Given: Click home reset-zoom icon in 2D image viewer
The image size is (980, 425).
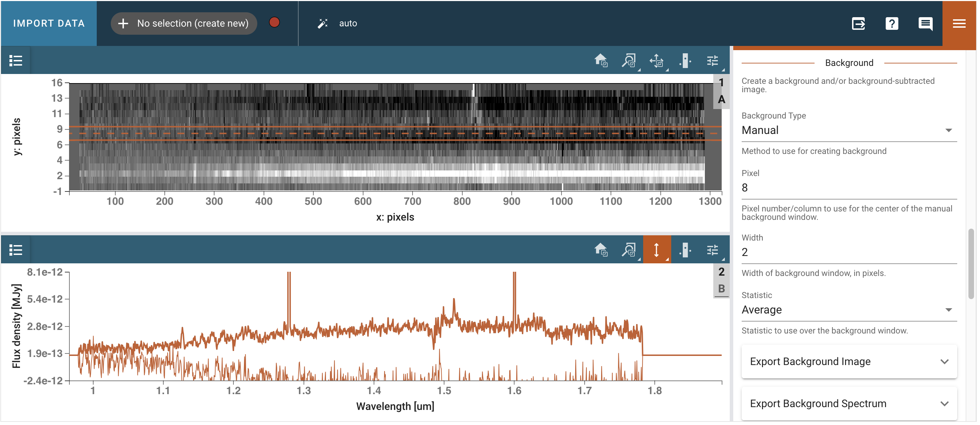Looking at the screenshot, I should point(601,61).
